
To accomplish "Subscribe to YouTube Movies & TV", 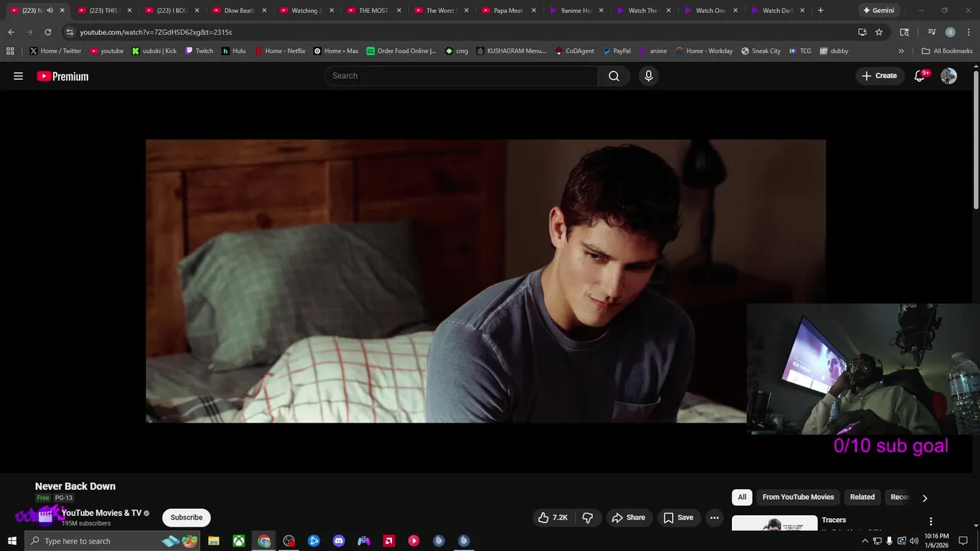I will (x=187, y=517).
